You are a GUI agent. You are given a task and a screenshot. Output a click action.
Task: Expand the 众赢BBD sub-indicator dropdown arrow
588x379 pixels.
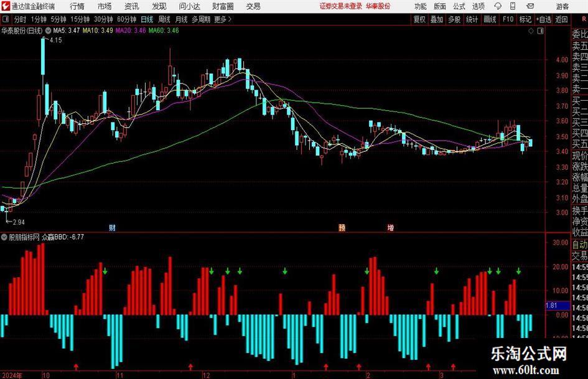pos(4,237)
